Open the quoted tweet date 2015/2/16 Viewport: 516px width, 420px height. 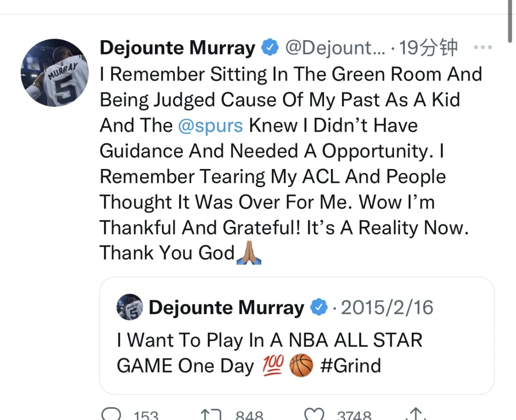(x=387, y=308)
